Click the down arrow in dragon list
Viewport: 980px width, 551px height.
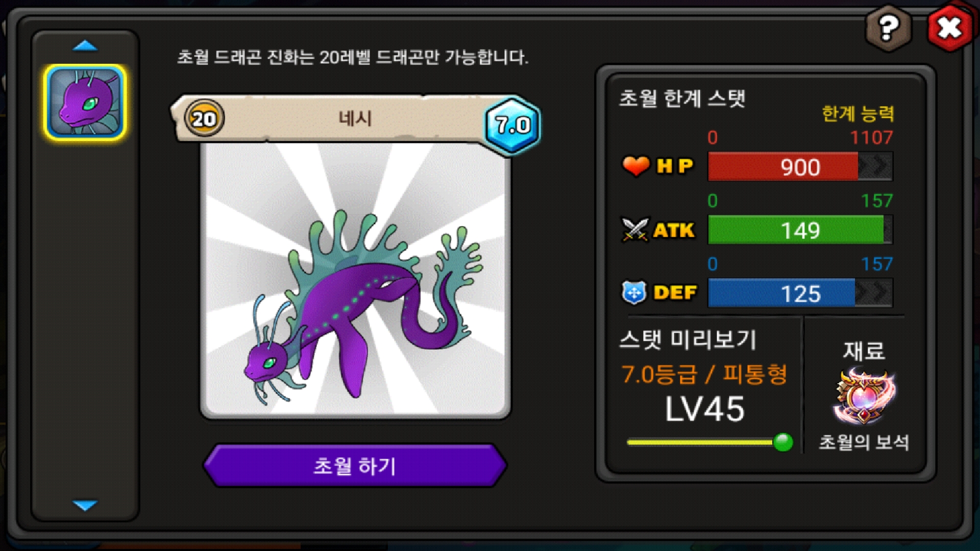pos(85,505)
